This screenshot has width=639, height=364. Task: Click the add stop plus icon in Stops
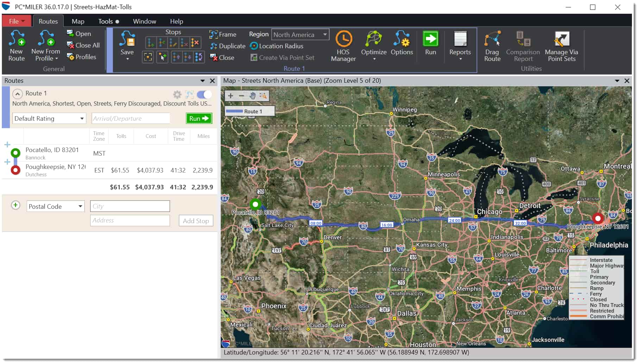pos(162,43)
